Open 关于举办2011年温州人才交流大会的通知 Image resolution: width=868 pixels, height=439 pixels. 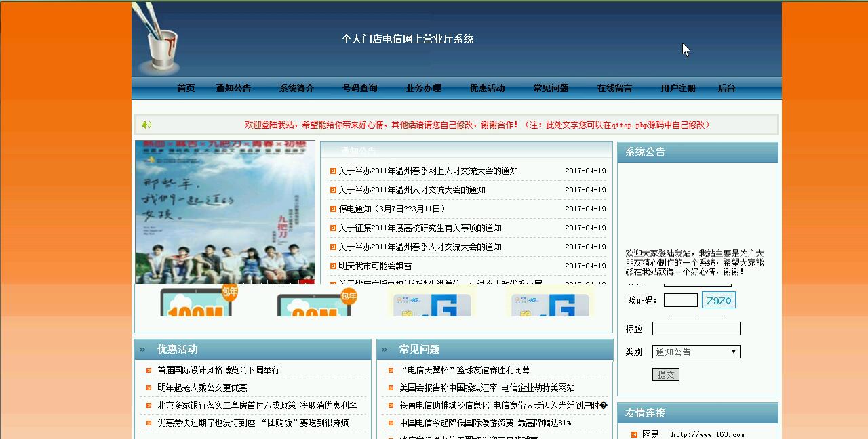[412, 190]
